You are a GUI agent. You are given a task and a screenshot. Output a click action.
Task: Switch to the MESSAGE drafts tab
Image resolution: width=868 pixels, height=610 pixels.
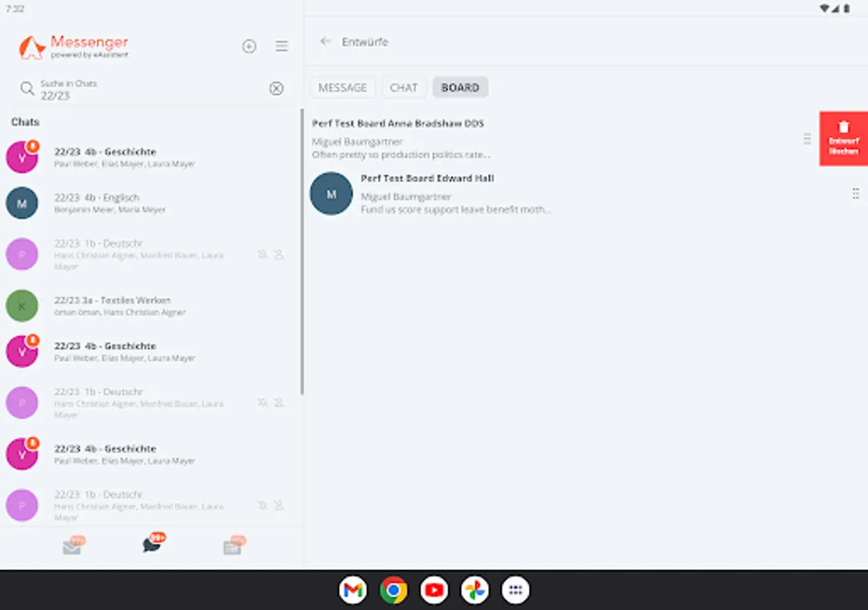342,87
